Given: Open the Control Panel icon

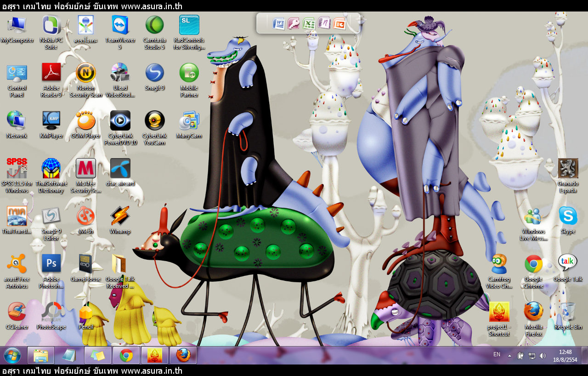Looking at the screenshot, I should pos(17,80).
